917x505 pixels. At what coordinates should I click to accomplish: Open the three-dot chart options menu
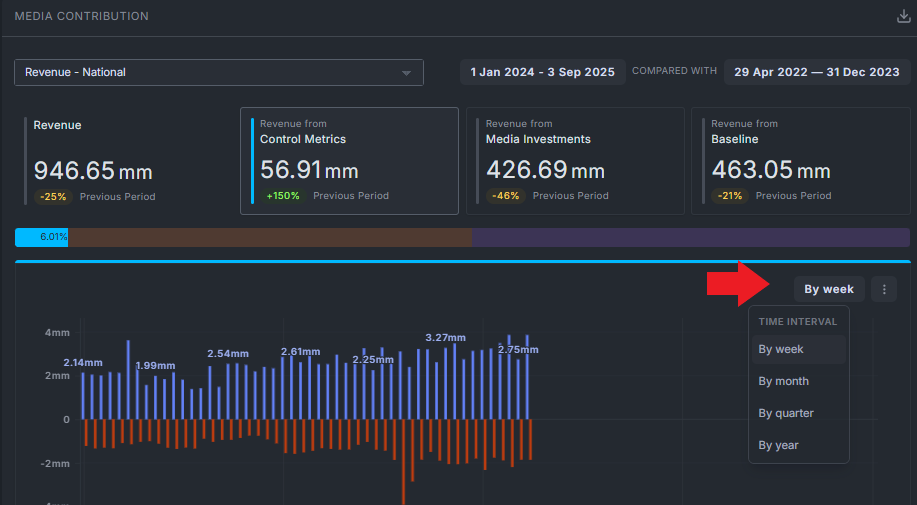pos(884,289)
